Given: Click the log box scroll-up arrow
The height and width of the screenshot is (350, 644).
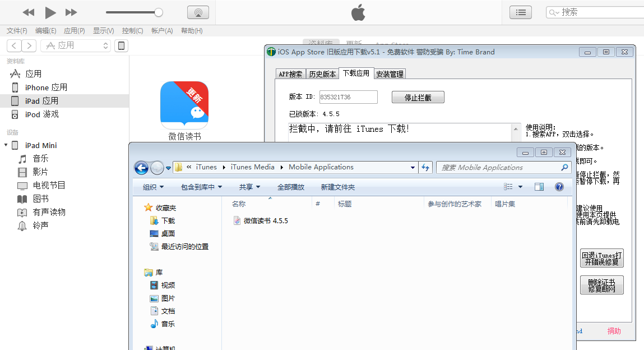Looking at the screenshot, I should click(x=516, y=129).
